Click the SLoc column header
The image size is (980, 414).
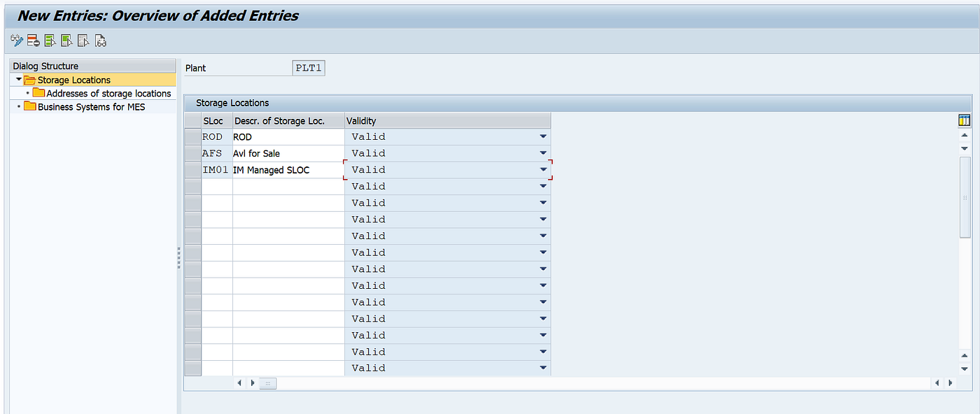coord(217,120)
